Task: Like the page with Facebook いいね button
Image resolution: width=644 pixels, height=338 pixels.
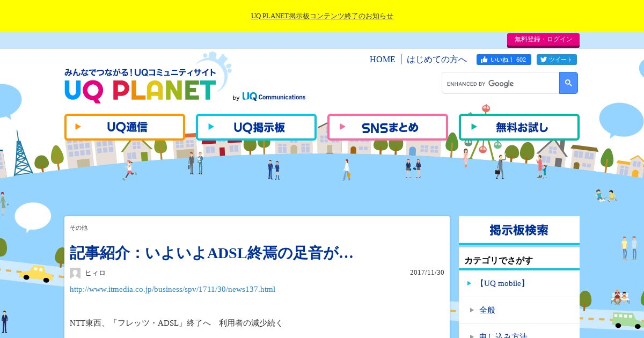Action: click(x=504, y=60)
